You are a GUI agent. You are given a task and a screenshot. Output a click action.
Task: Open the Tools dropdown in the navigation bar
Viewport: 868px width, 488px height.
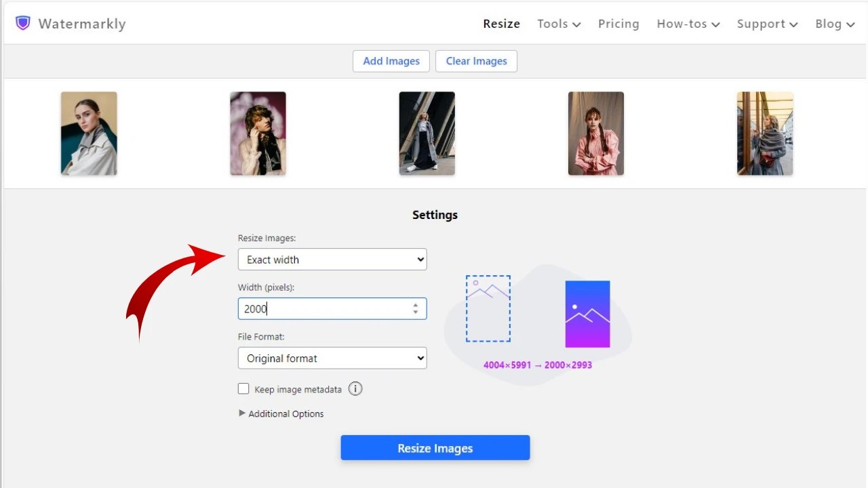tap(558, 24)
